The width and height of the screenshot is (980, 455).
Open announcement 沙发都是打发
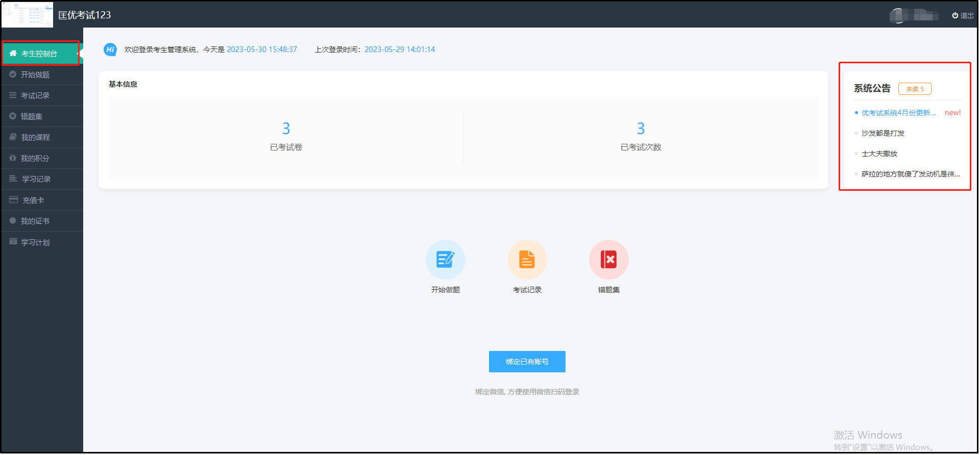click(883, 133)
